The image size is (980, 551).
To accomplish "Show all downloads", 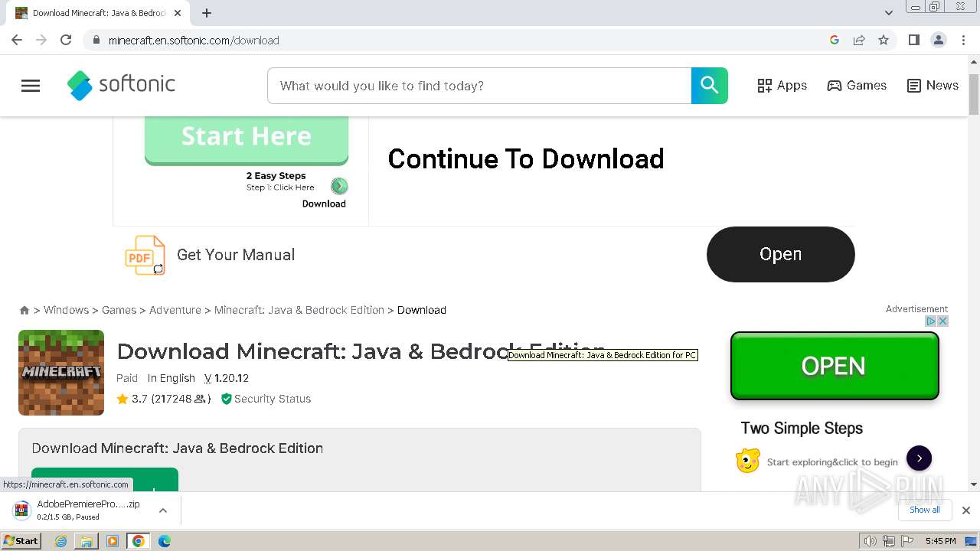I will coord(925,510).
